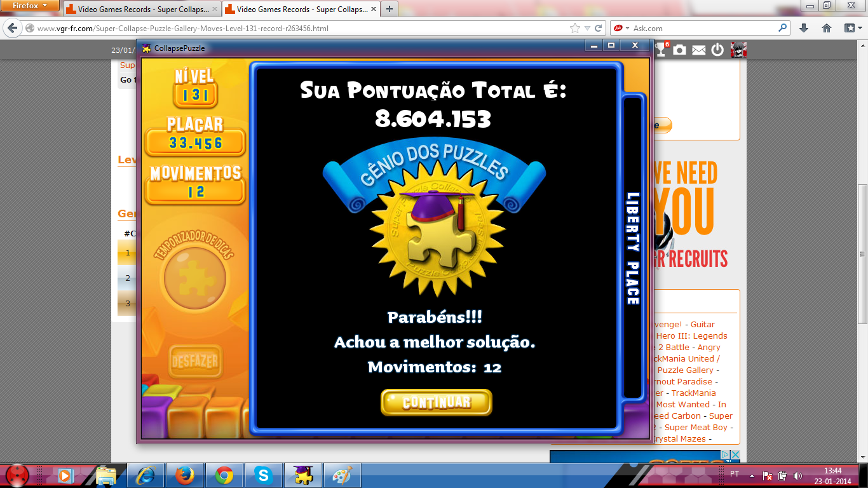Open the envelope messages icon

tap(699, 50)
